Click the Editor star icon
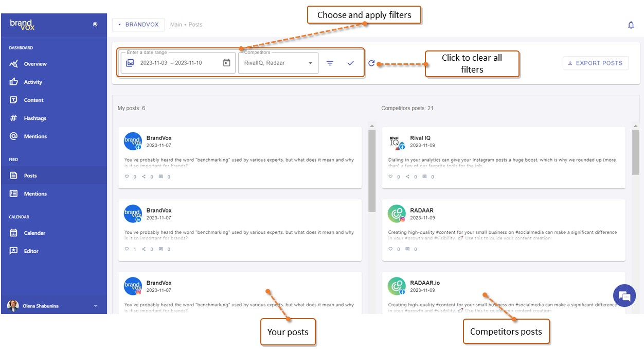 coord(14,251)
